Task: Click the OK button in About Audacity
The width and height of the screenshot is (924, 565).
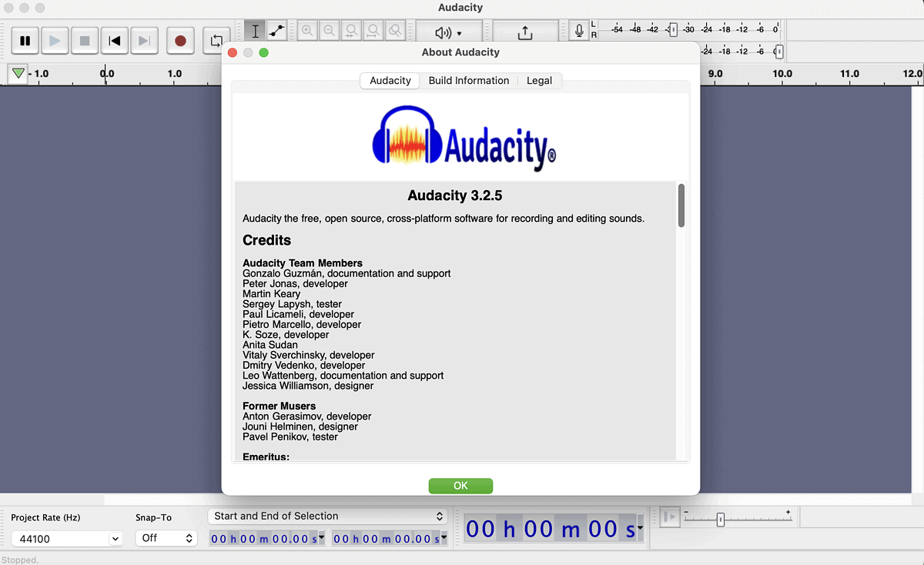Action: tap(460, 486)
